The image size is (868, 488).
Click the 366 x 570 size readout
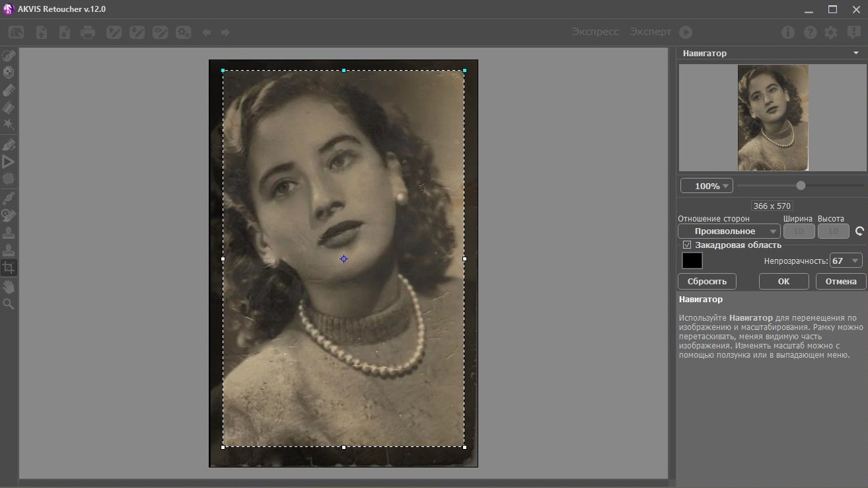coord(772,206)
